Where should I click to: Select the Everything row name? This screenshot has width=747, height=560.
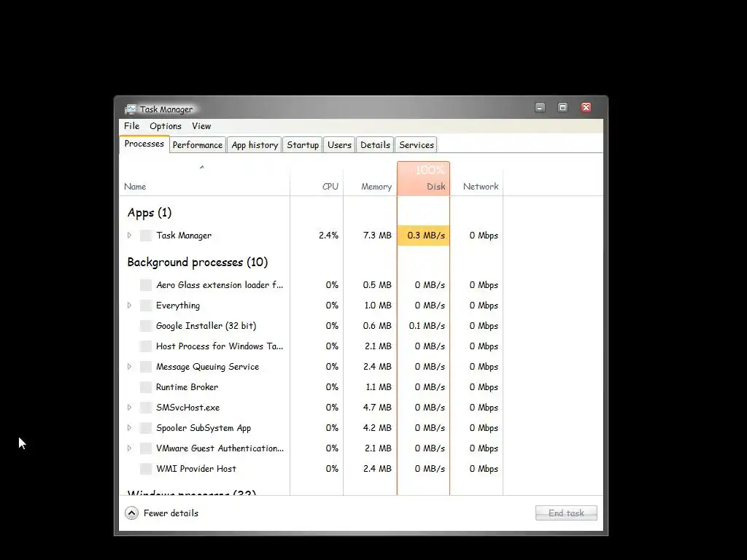(x=178, y=306)
